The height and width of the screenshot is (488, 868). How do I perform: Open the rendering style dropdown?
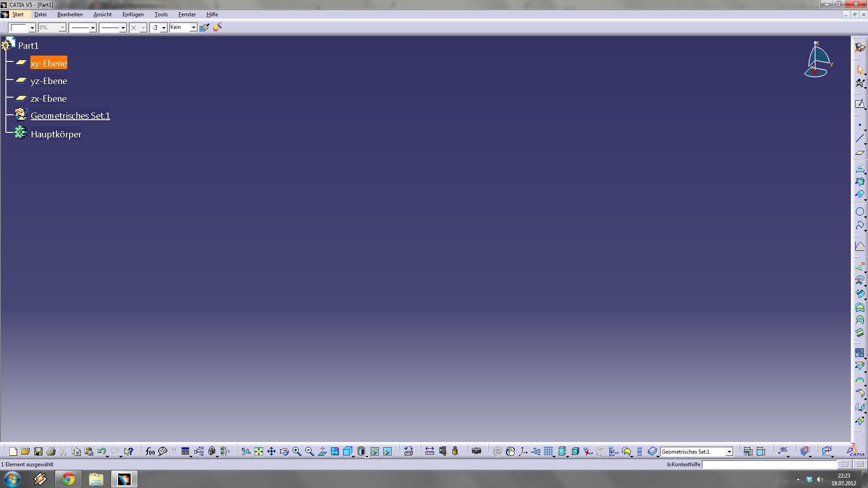pyautogui.click(x=164, y=28)
